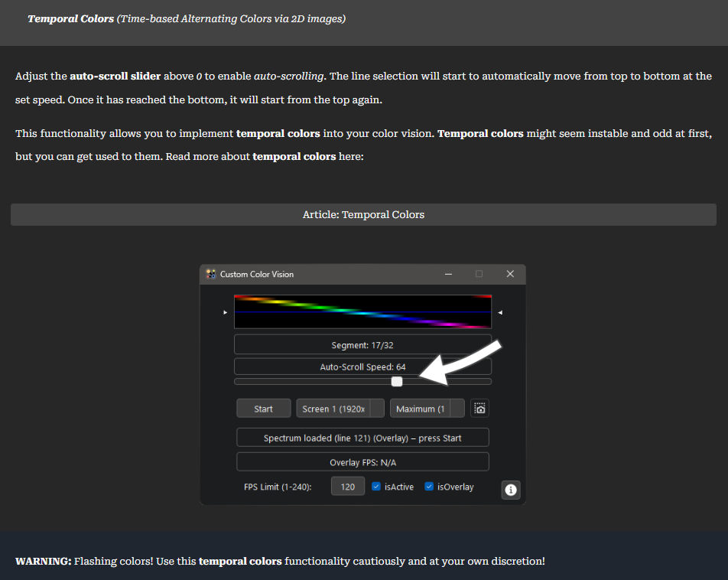728x580 pixels.
Task: Maximize the Custom Color Vision window
Action: click(x=479, y=274)
